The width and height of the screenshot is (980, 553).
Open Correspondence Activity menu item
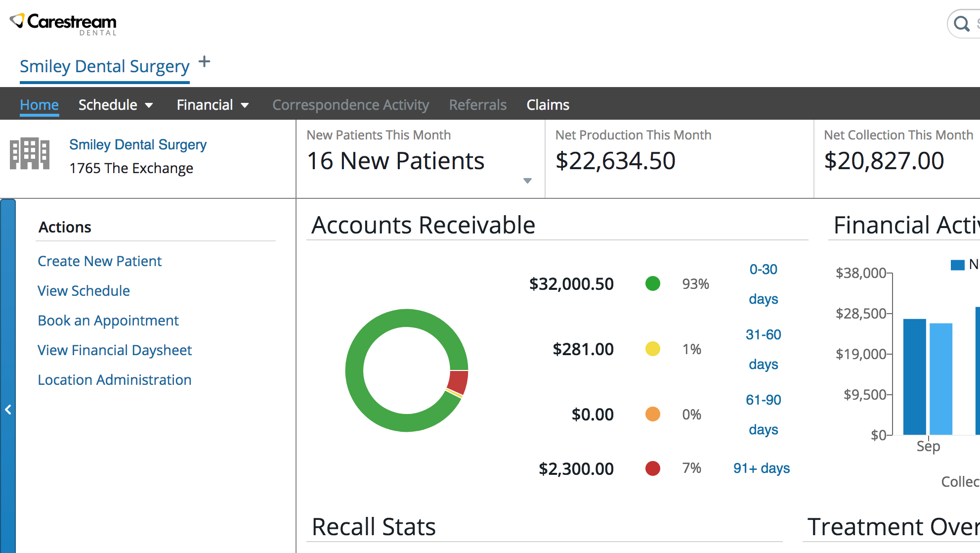[351, 105]
